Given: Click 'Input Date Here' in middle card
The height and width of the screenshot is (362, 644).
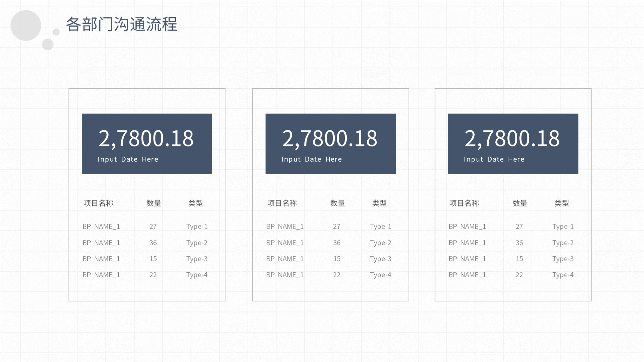Looking at the screenshot, I should (x=312, y=159).
